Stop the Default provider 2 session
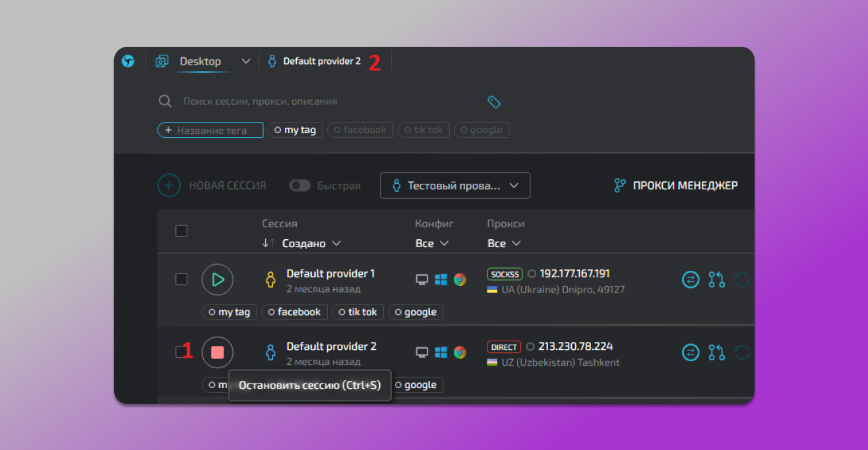The image size is (868, 450). coord(218,352)
